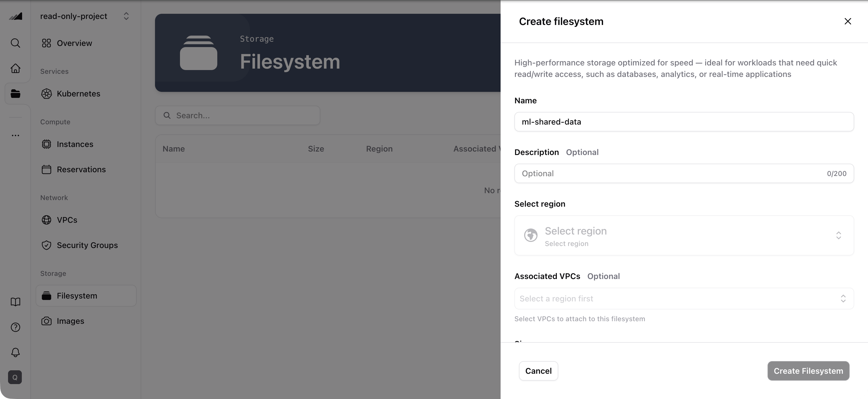Click the Kubernetes wheel icon
868x399 pixels.
click(x=46, y=94)
